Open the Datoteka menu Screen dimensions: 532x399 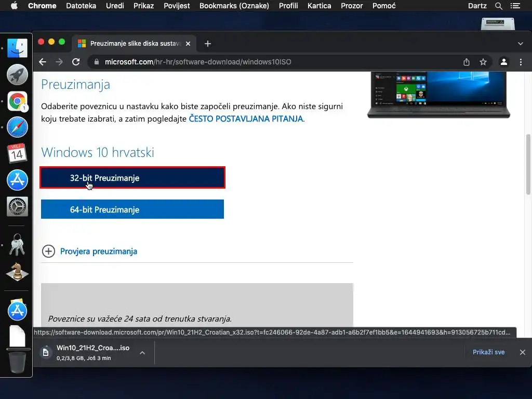(81, 6)
